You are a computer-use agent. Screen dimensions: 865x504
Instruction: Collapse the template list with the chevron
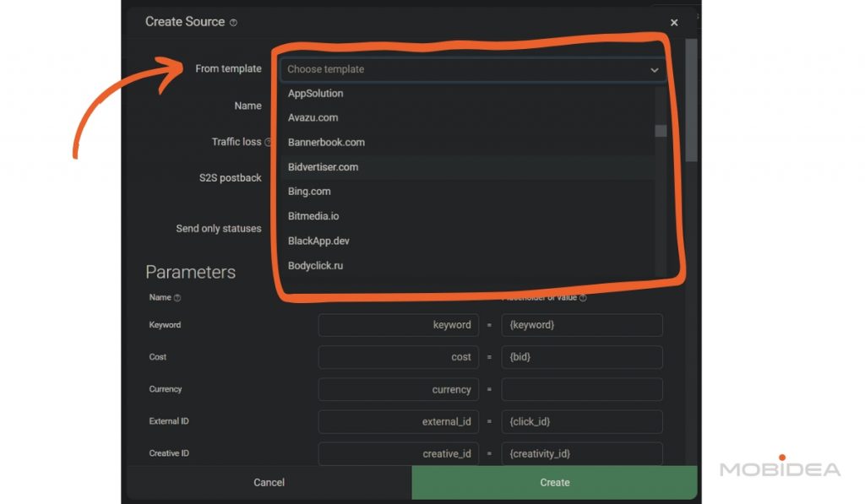click(x=654, y=69)
